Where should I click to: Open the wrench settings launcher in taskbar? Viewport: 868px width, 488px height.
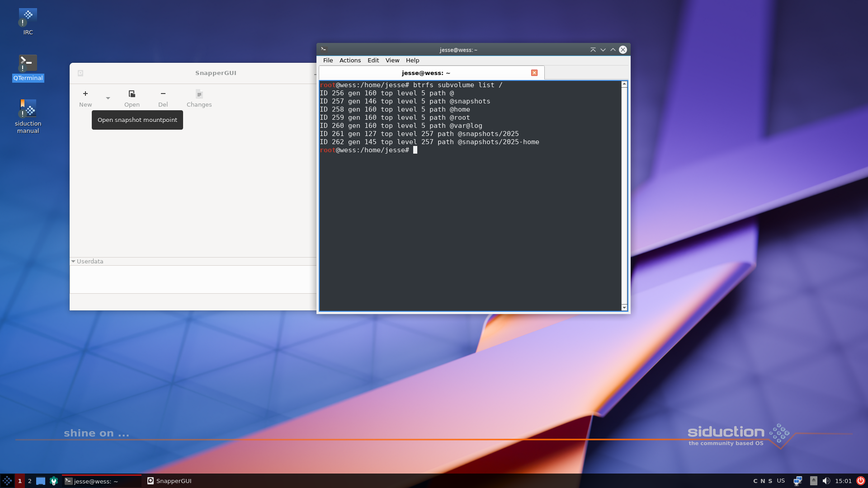[x=54, y=481]
